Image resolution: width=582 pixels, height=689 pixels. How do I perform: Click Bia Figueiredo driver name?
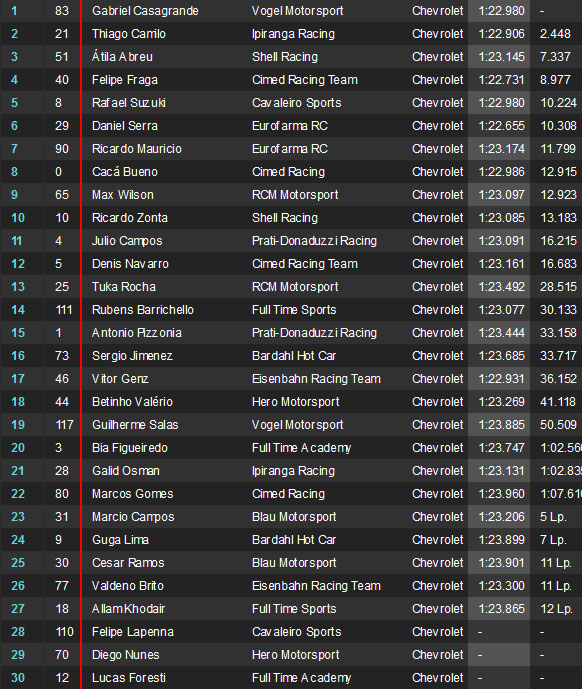130,448
